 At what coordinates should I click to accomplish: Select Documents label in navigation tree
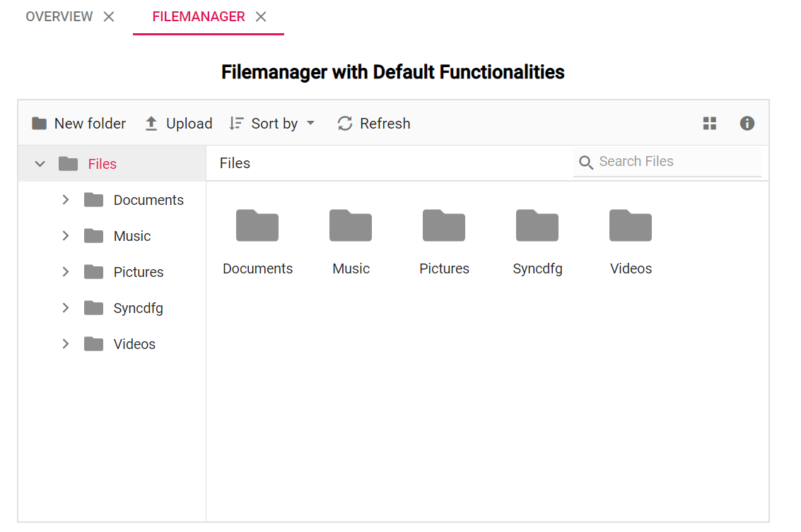click(148, 200)
